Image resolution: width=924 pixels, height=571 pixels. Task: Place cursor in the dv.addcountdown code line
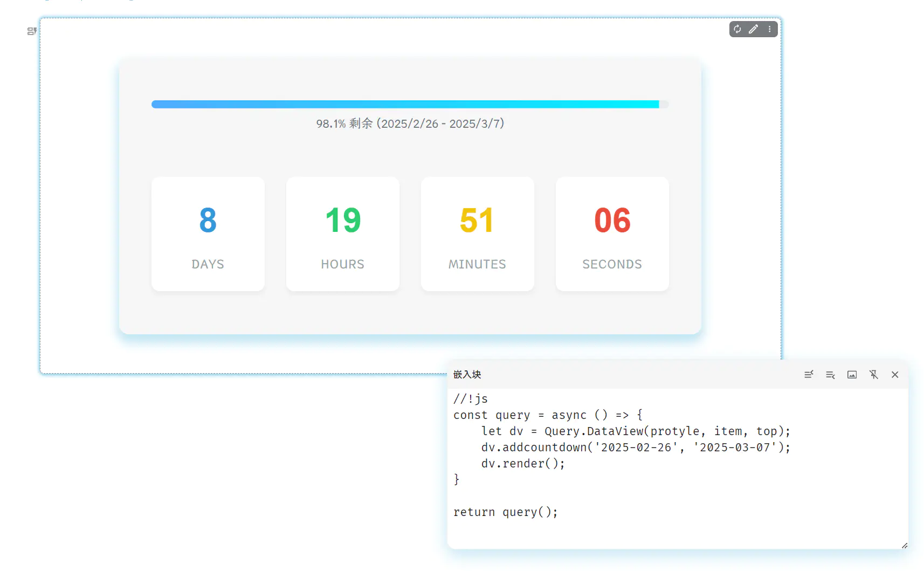[636, 448]
